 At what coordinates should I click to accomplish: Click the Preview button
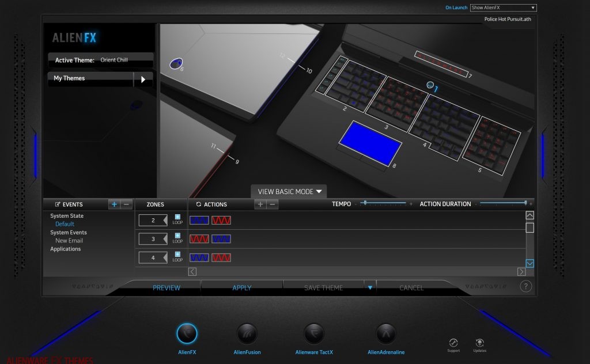167,287
